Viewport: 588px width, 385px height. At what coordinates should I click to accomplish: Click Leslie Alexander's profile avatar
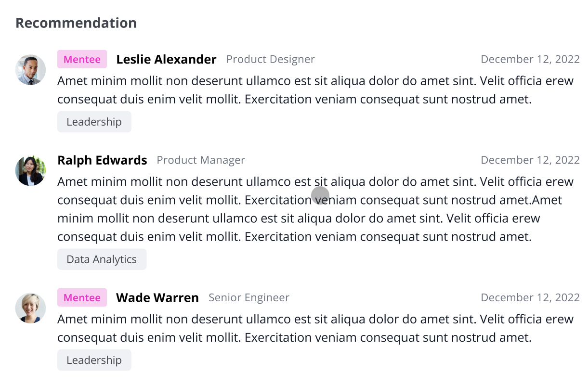[31, 70]
